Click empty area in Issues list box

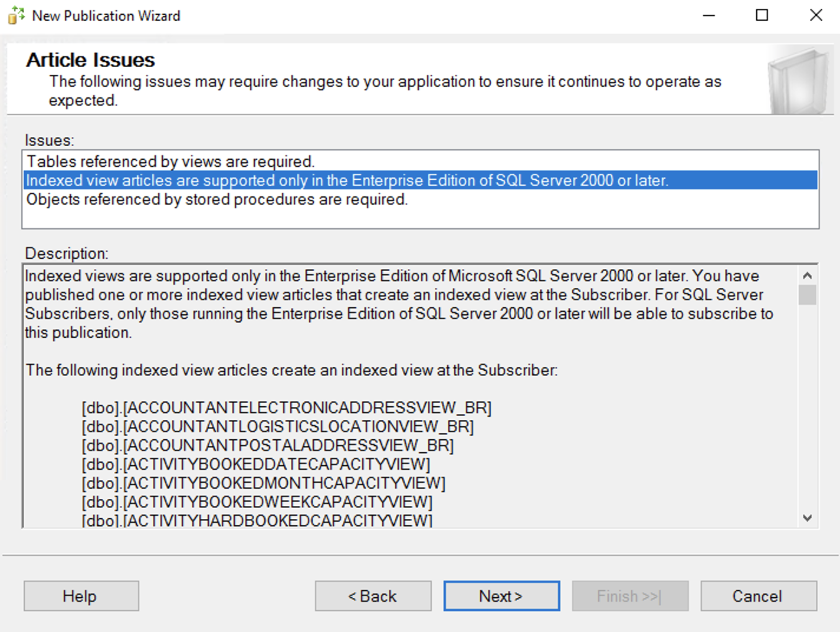point(420,218)
